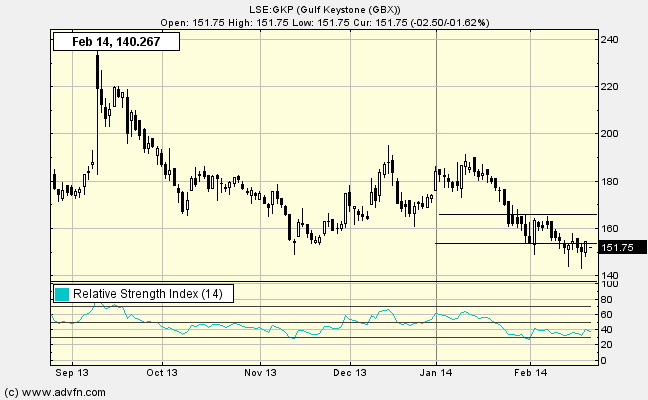Click the cyan RSI legend color swatch
The height and width of the screenshot is (400, 648).
click(62, 294)
